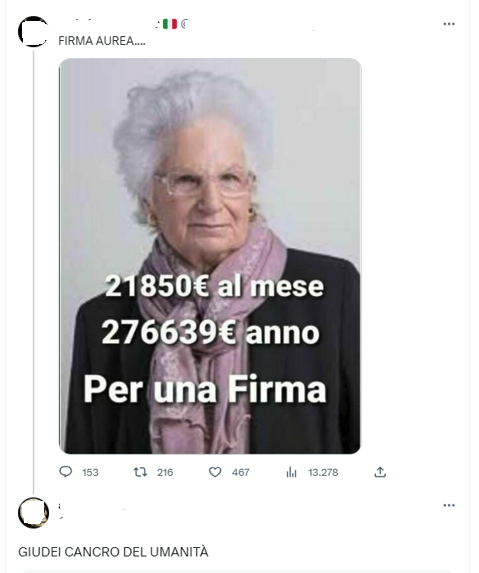Click the share upload arrow icon

380,472
